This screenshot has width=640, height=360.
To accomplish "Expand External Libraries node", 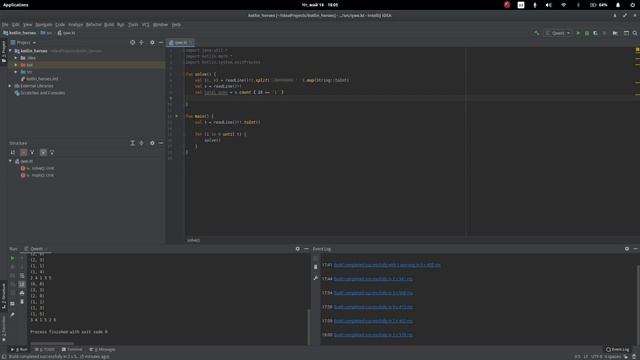I will click(10, 86).
